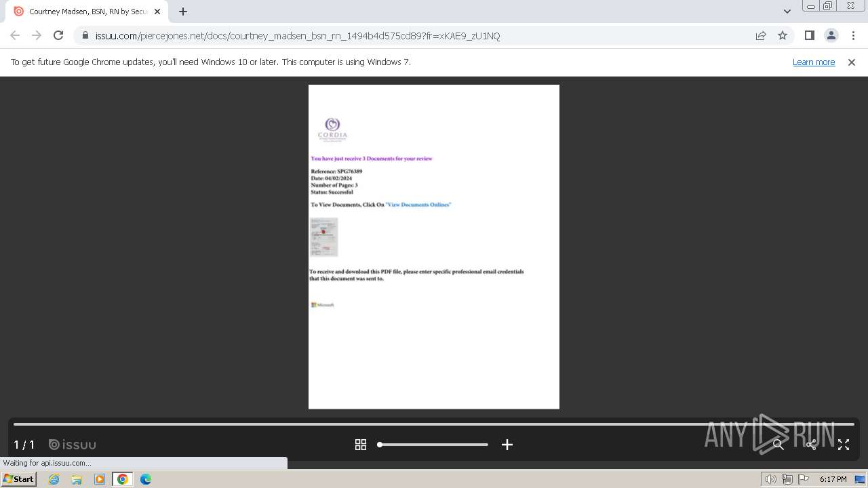Launch Internet Explorer from taskbar
This screenshot has width=868, height=488.
[x=54, y=479]
